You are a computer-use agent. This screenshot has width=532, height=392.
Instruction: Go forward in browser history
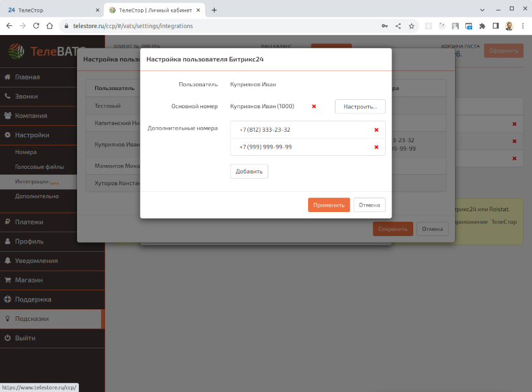click(x=23, y=26)
